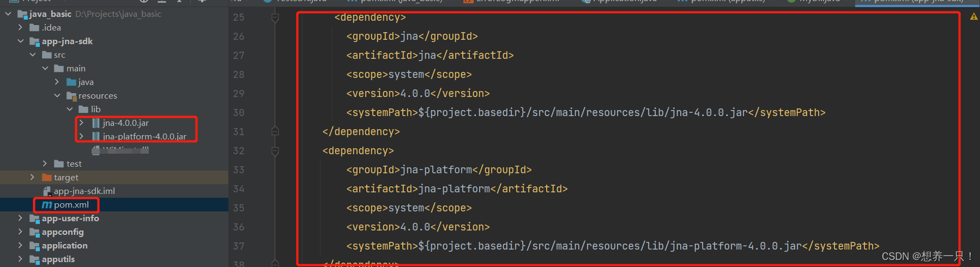Click the apputils module icon

point(35,259)
